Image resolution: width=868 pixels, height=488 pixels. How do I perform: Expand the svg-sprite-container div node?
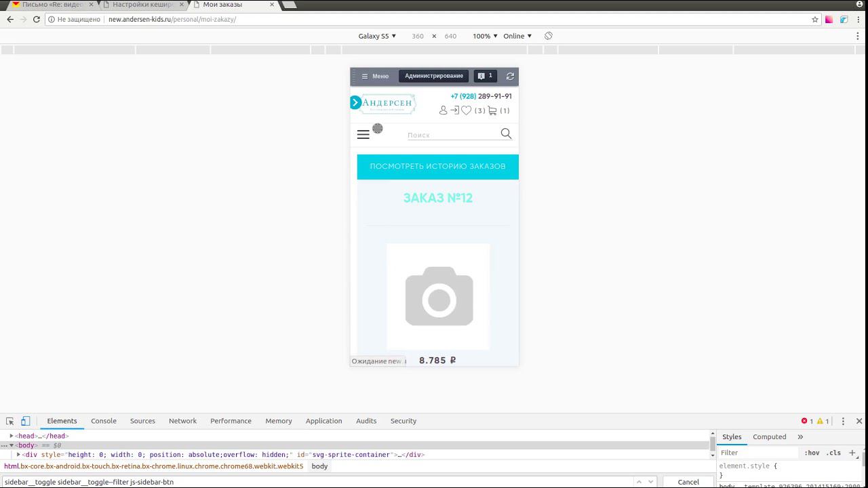(x=18, y=455)
